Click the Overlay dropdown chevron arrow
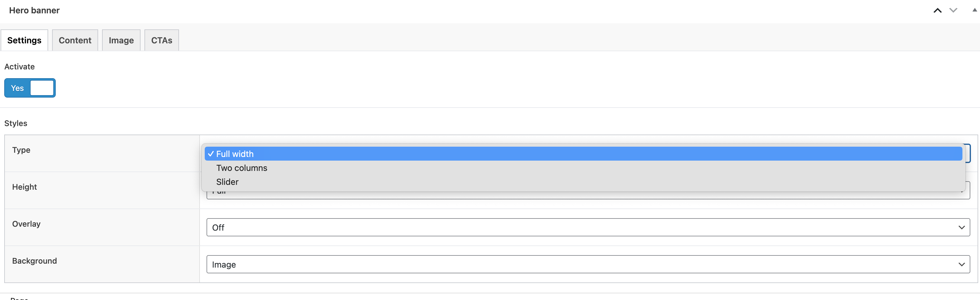This screenshot has width=980, height=300. (961, 227)
